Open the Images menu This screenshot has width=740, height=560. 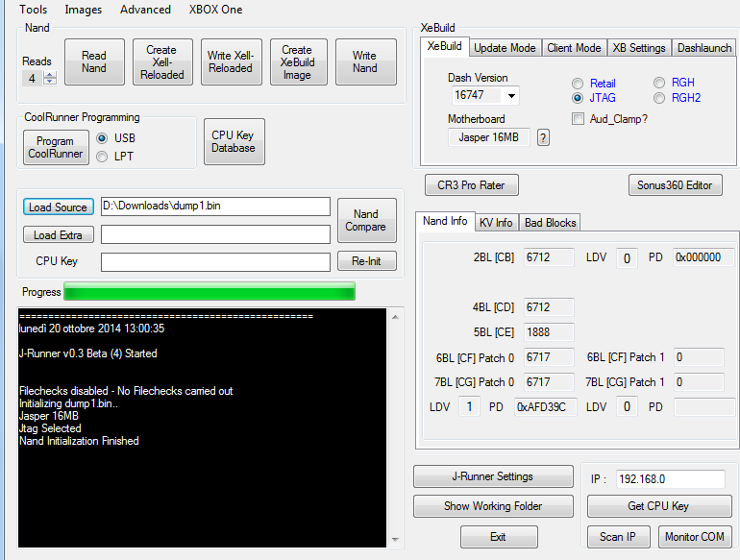click(x=83, y=10)
